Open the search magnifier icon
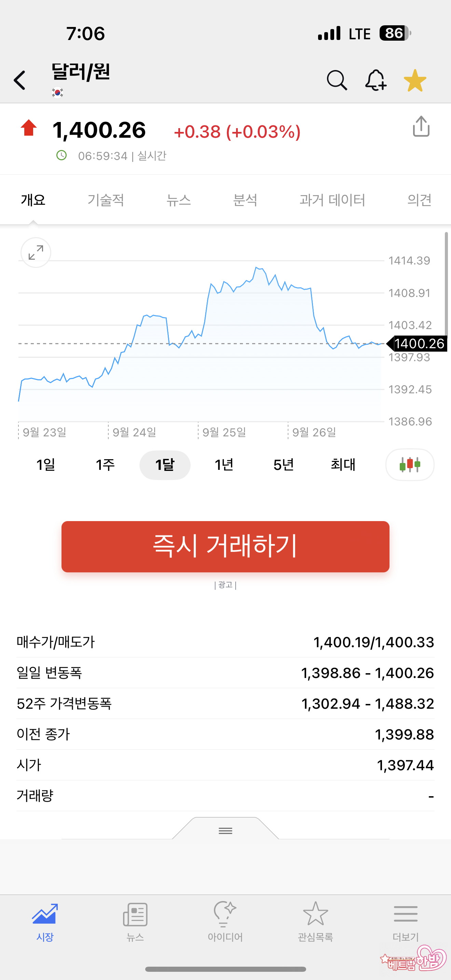451x980 pixels. pyautogui.click(x=337, y=80)
